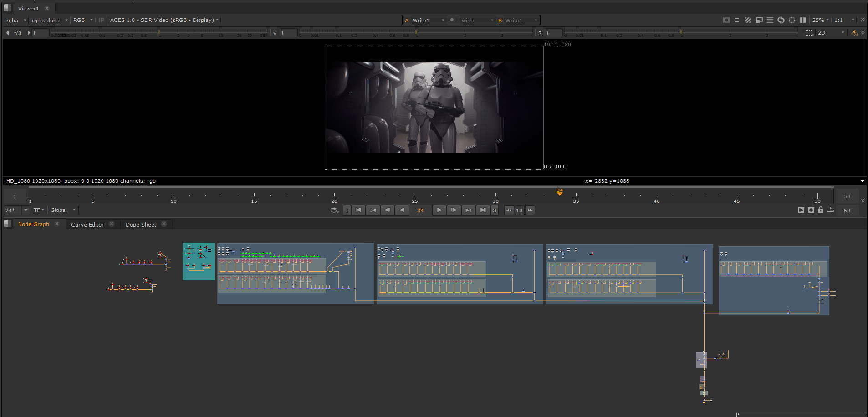Click the horizontal lines full-frame processing icon
The height and width of the screenshot is (417, 868).
coord(770,20)
